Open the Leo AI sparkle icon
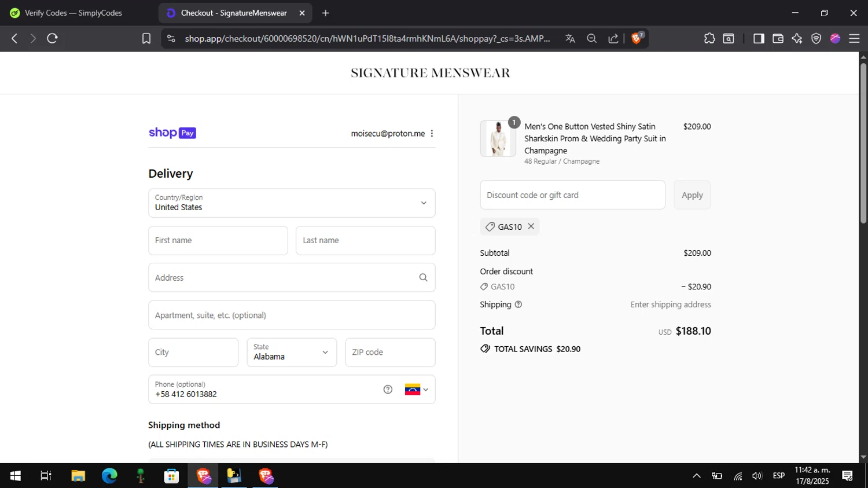This screenshot has height=488, width=868. [x=797, y=38]
